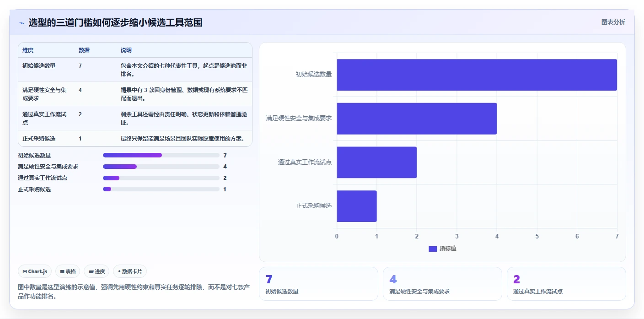This screenshot has height=319, width=644.
Task: Select the 进度 tag
Action: [x=97, y=271]
